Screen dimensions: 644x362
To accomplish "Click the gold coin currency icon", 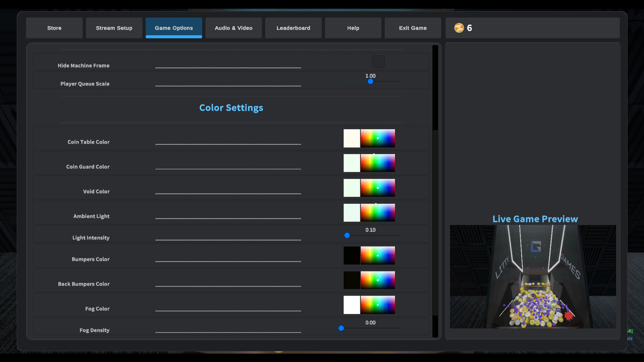I will click(x=459, y=28).
